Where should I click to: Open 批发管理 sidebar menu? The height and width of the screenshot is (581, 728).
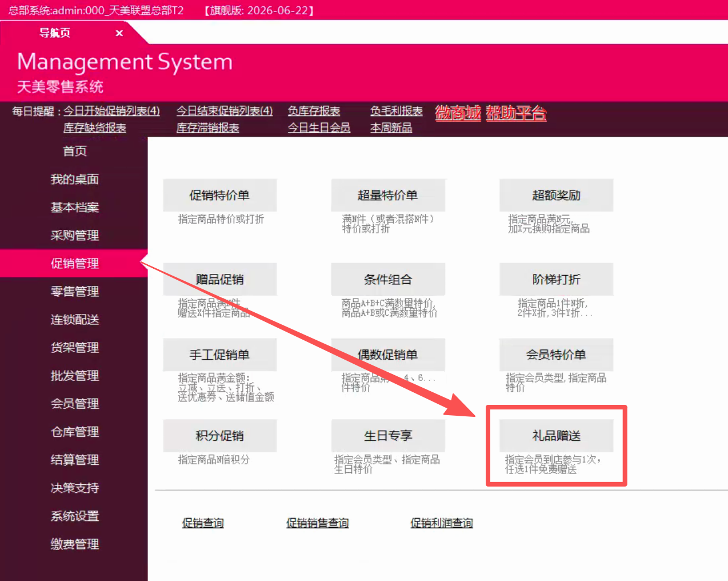[x=74, y=375]
